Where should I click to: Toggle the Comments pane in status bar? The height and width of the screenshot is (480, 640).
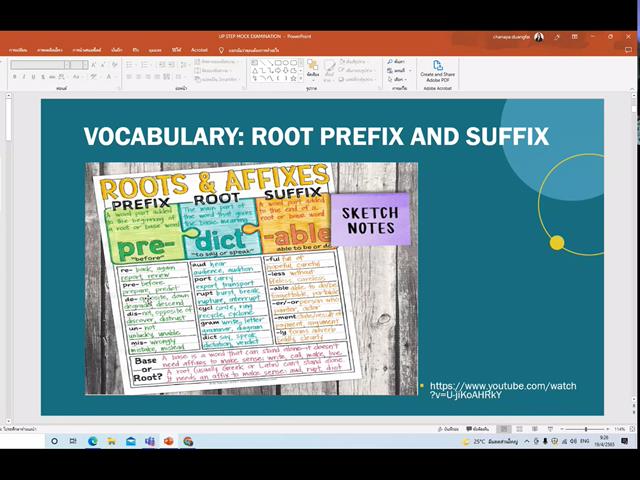click(x=478, y=429)
